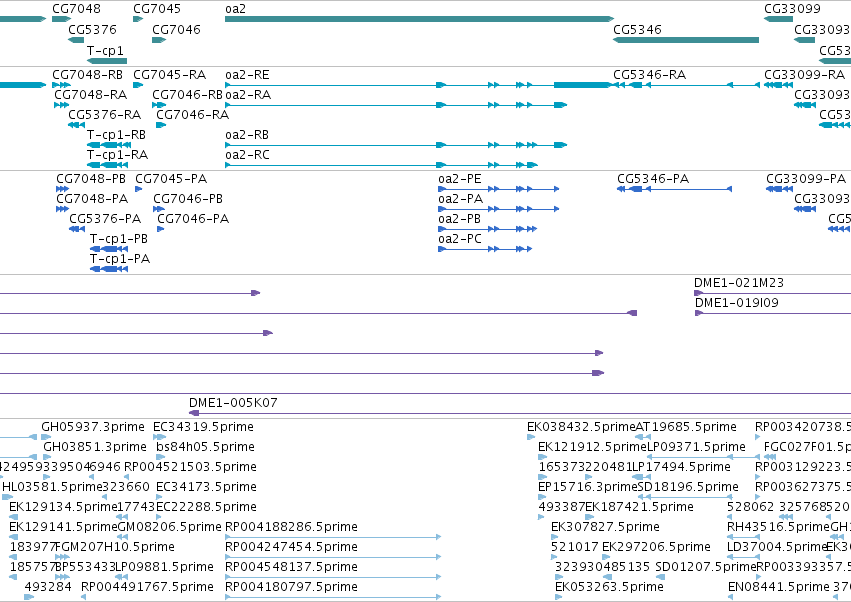
Task: Open the RP004180797.5prime EST label
Action: coord(291,587)
